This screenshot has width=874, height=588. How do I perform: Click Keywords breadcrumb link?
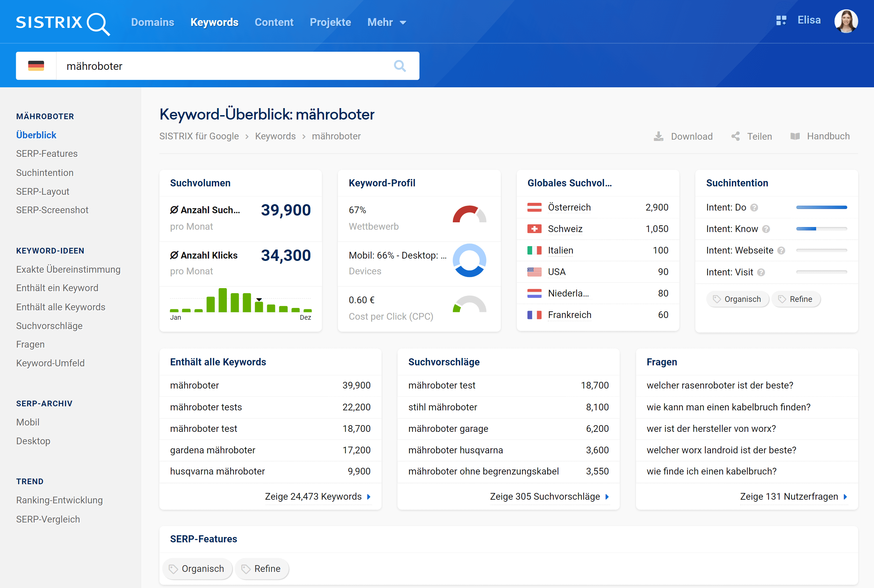click(275, 136)
